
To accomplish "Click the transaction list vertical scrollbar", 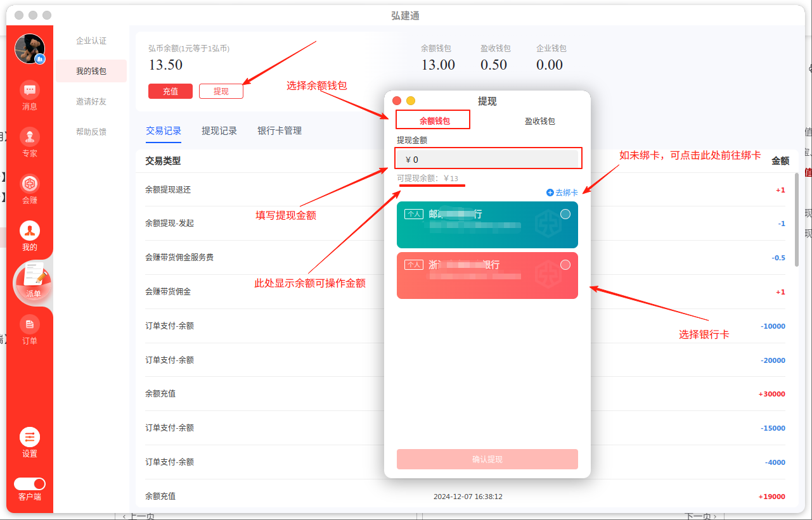I will 797,228.
